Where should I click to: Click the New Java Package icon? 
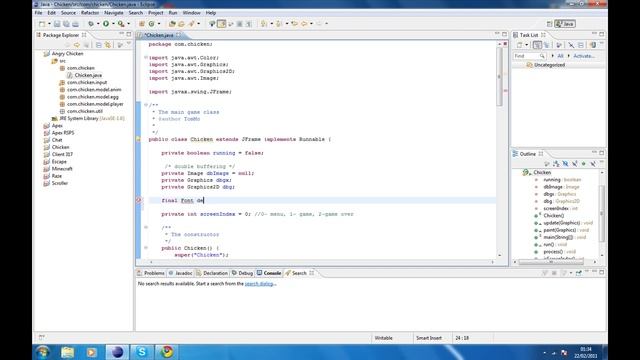[x=142, y=24]
